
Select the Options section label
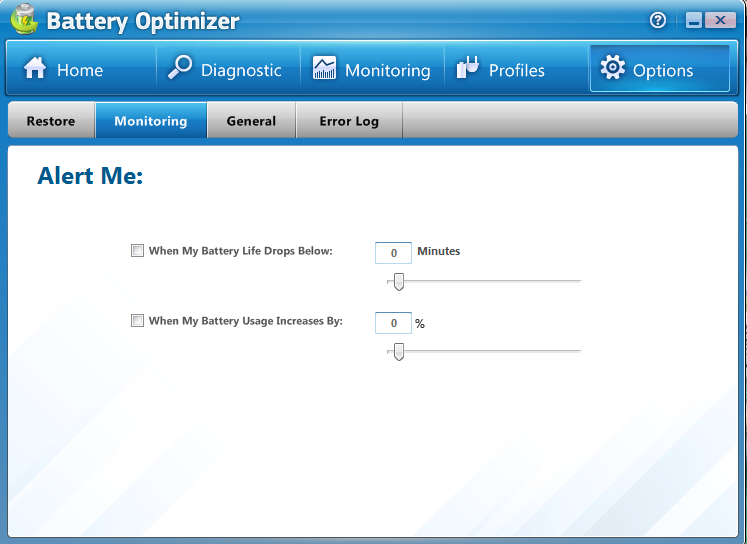(x=663, y=71)
